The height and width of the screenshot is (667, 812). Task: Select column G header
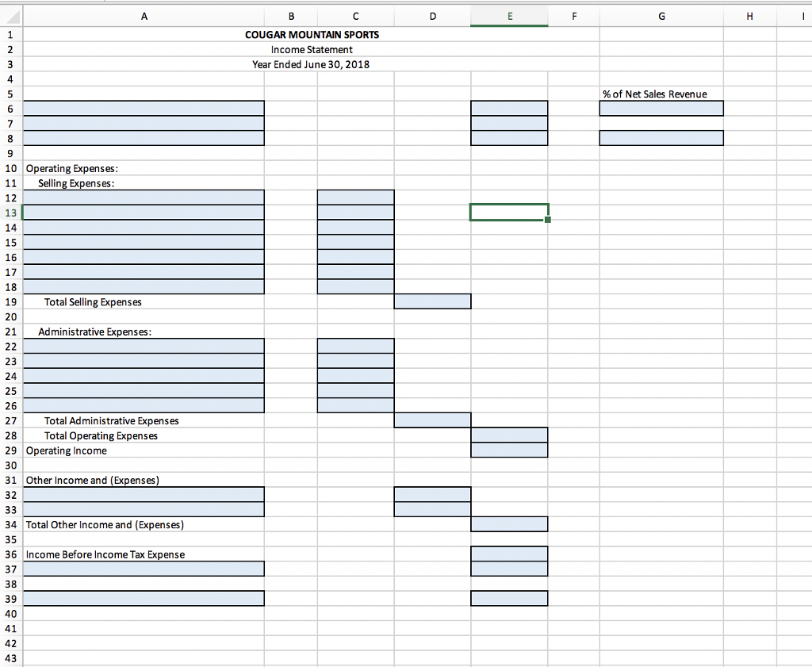pos(661,17)
